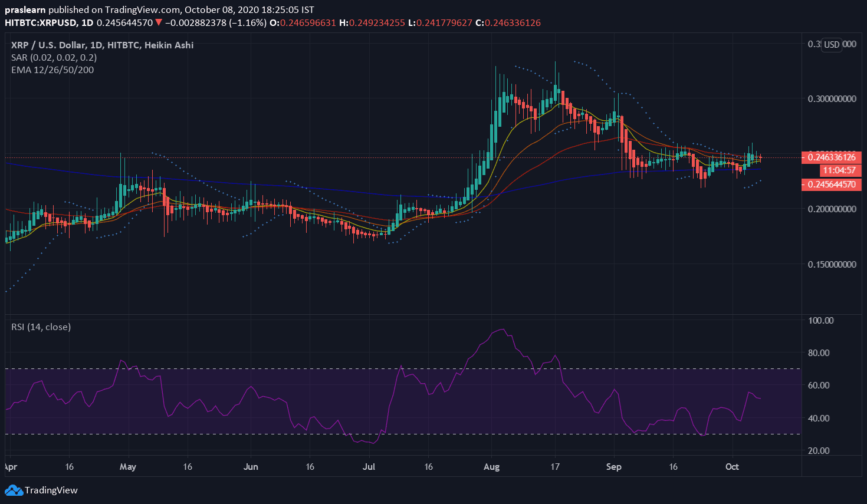Select the EMA 12/26/50/200 indicator label
This screenshot has width=867, height=504.
pos(52,70)
